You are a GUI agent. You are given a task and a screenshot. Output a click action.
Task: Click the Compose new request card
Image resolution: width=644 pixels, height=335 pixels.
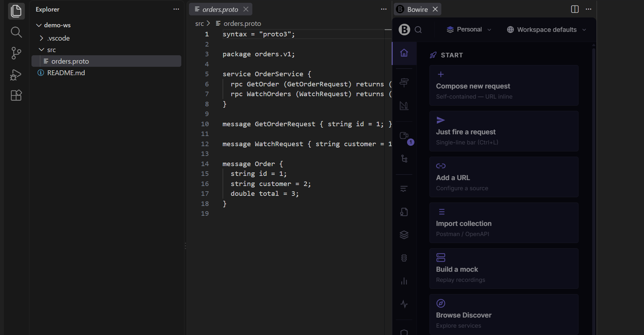point(504,85)
